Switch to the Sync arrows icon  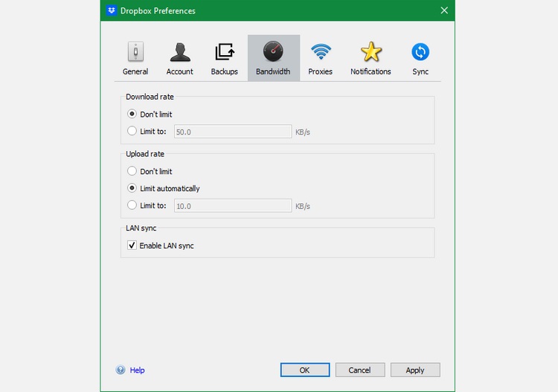click(x=420, y=52)
